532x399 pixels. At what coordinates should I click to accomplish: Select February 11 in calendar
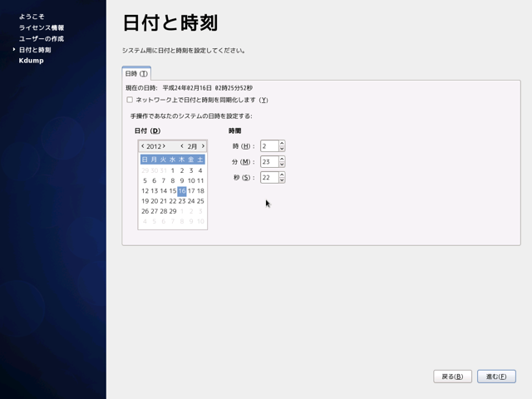pyautogui.click(x=200, y=180)
